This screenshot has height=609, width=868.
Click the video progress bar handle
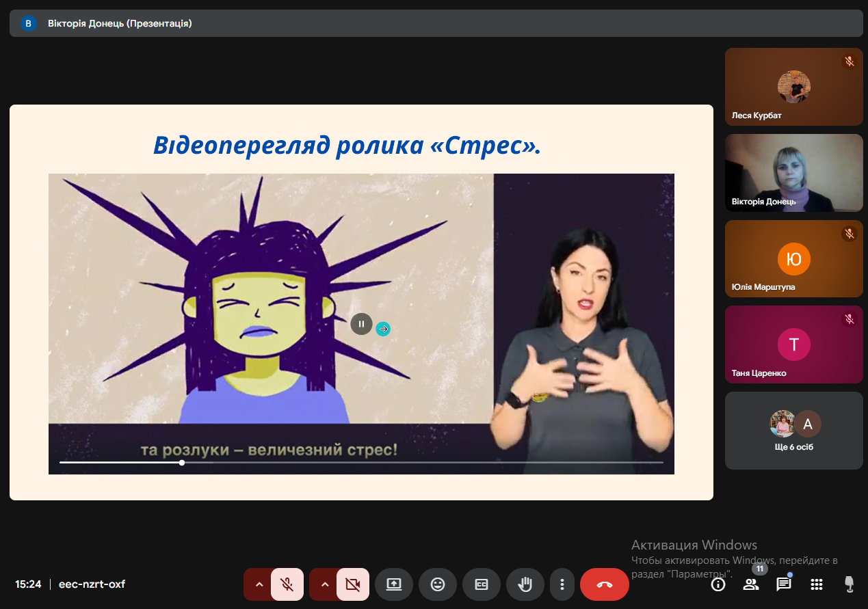point(182,463)
